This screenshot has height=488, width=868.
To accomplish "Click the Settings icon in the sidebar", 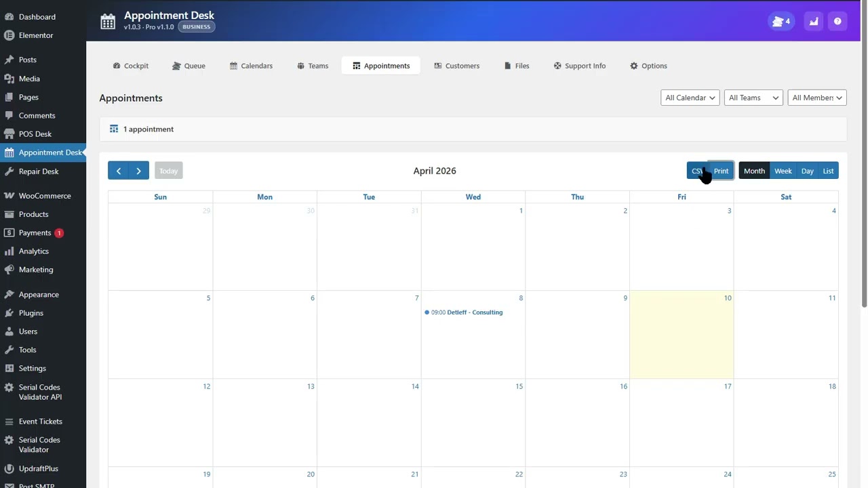I will click(9, 368).
